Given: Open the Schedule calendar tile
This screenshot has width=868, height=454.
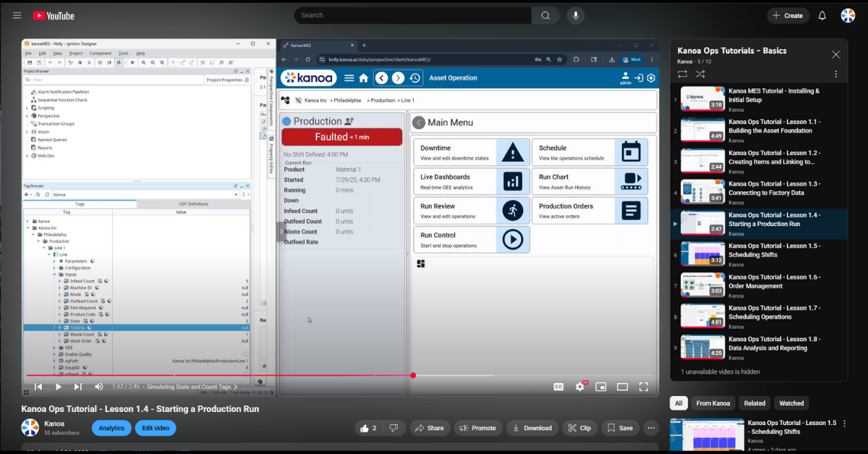Looking at the screenshot, I should (x=590, y=152).
